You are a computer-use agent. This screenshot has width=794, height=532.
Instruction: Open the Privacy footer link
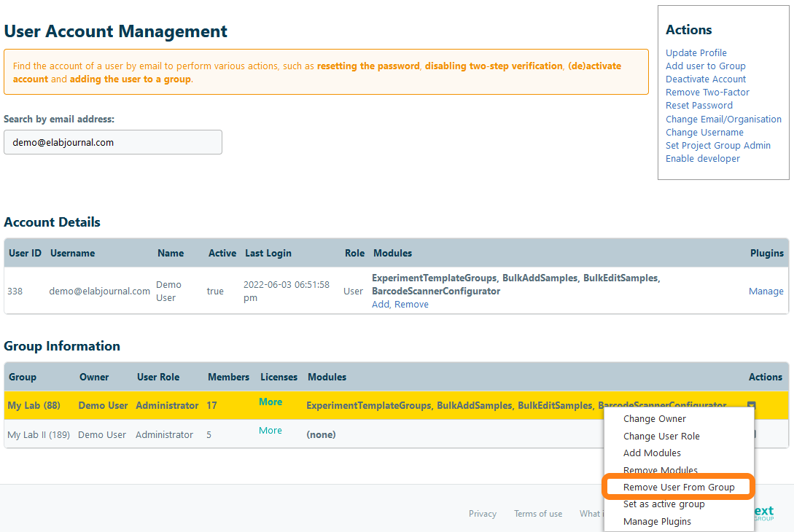coord(482,514)
